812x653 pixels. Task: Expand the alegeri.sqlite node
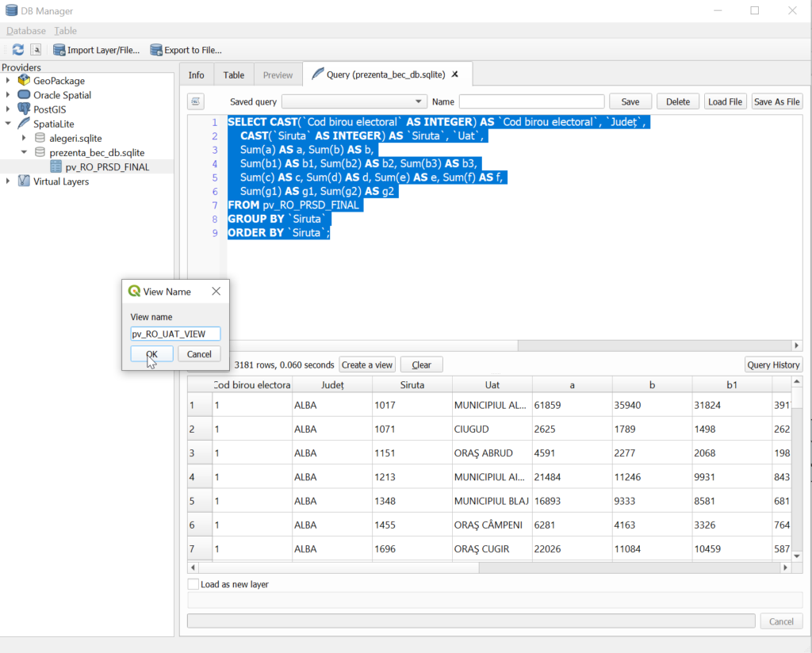tap(24, 138)
